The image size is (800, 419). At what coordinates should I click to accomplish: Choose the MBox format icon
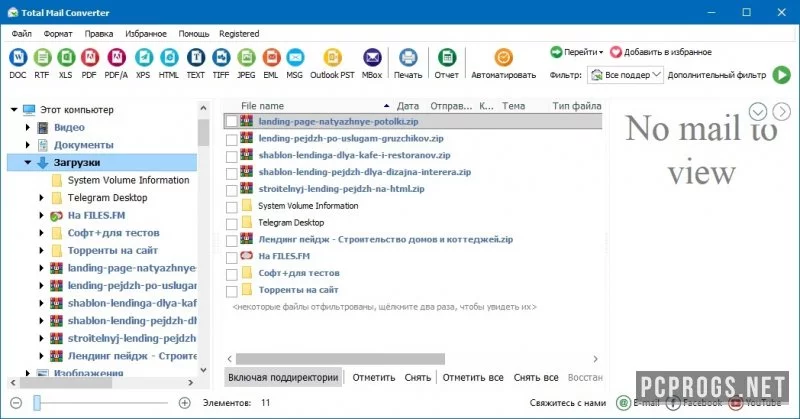pos(372,58)
